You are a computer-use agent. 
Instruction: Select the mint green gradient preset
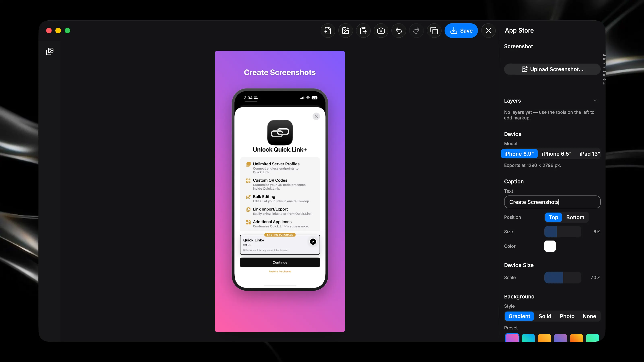pyautogui.click(x=592, y=338)
